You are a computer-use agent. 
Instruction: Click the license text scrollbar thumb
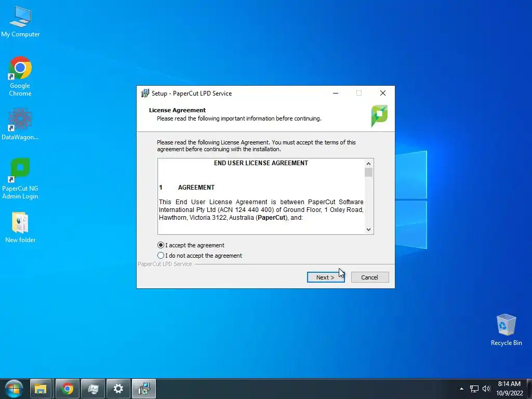click(x=369, y=172)
